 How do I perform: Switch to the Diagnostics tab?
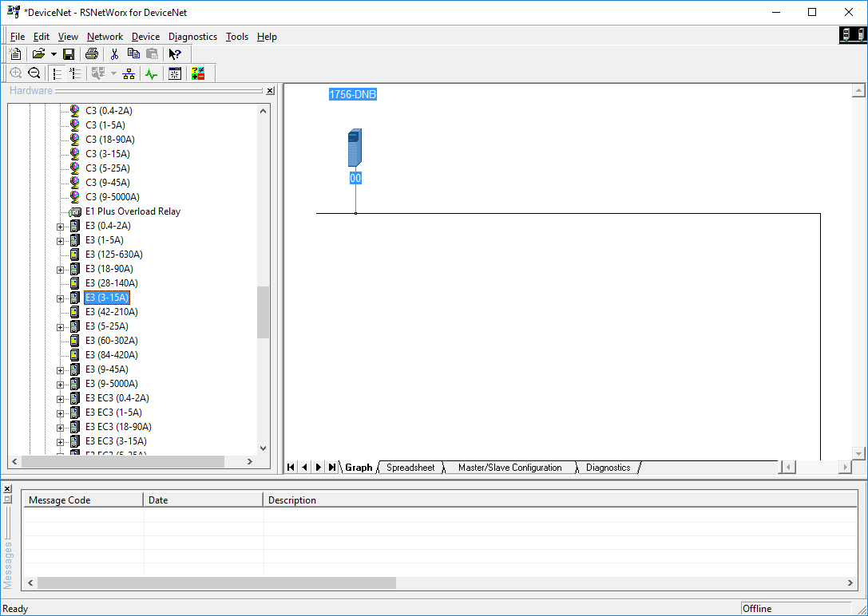coord(608,468)
